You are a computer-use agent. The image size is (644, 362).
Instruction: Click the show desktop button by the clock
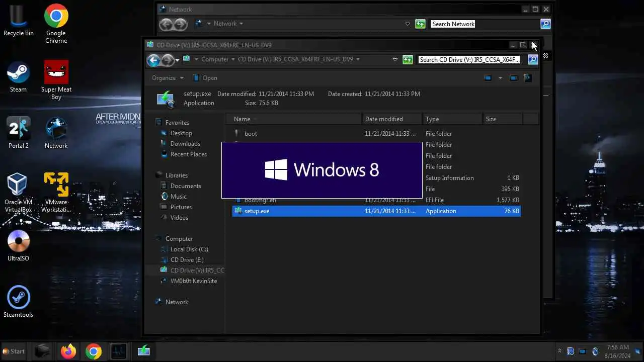[x=637, y=351]
